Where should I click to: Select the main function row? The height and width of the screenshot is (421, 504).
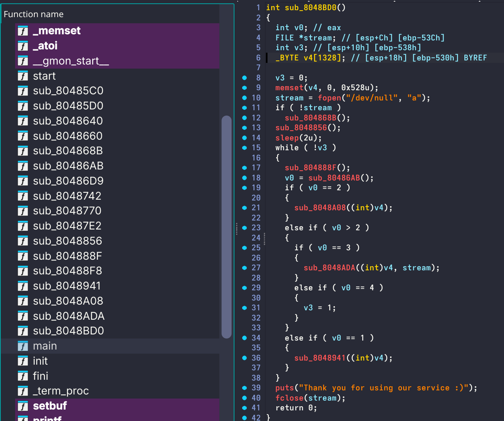(x=110, y=346)
